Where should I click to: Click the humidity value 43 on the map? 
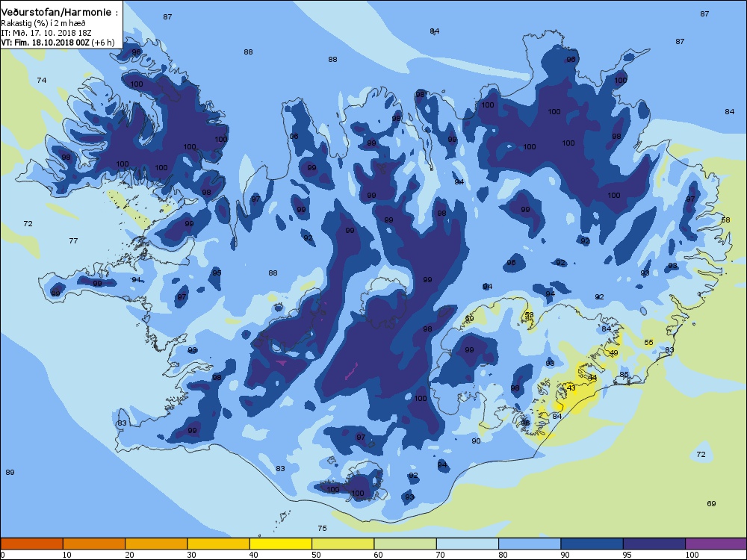571,388
